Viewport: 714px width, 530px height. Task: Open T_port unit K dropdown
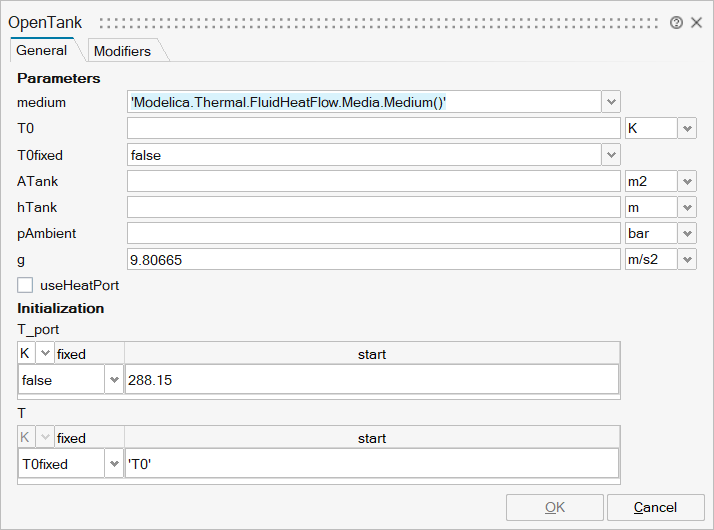45,354
